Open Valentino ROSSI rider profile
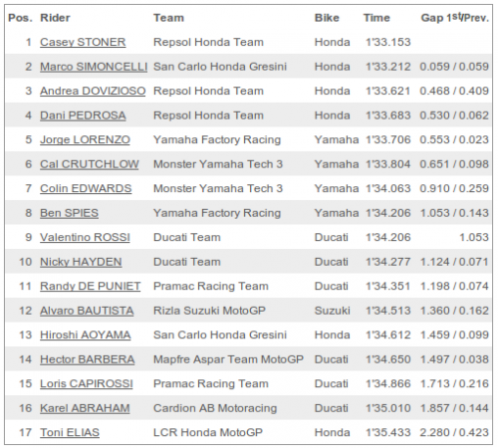 click(x=85, y=237)
